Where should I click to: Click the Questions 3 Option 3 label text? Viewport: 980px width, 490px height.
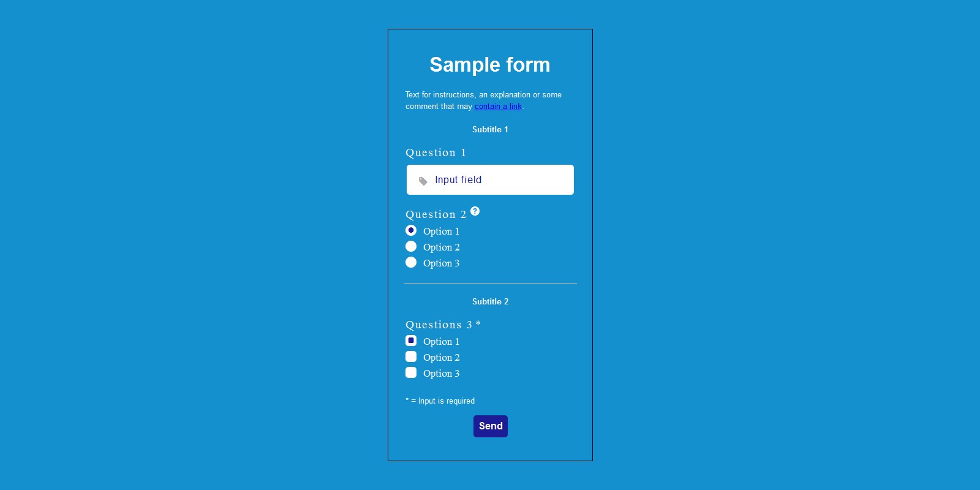click(441, 374)
